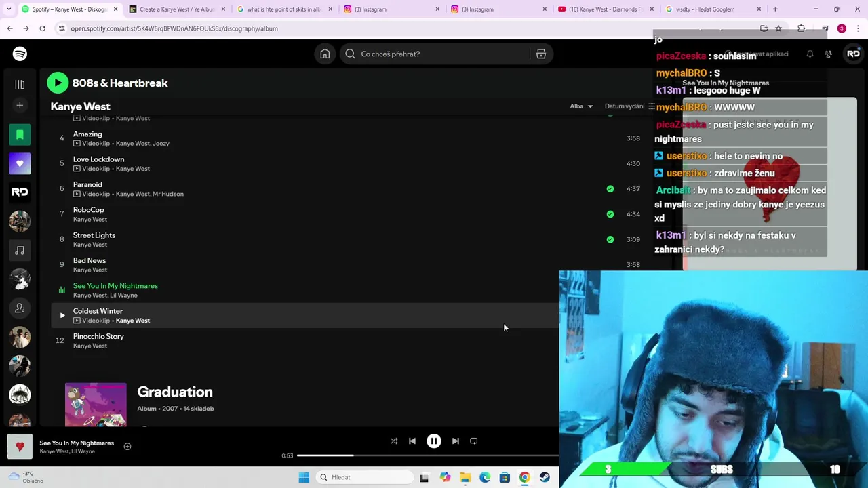Toggle saved checkmark on RoboCop
This screenshot has height=488, width=868.
click(610, 214)
